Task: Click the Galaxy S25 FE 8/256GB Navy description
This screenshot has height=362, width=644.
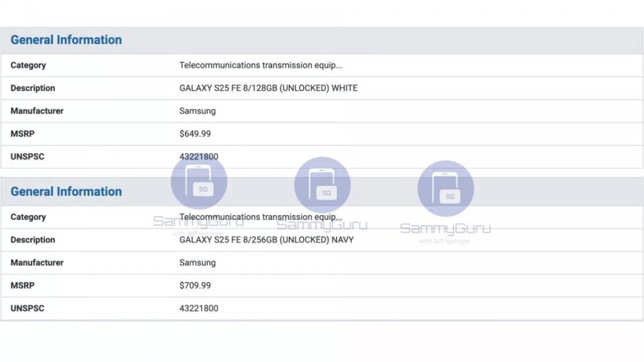Action: click(x=266, y=239)
